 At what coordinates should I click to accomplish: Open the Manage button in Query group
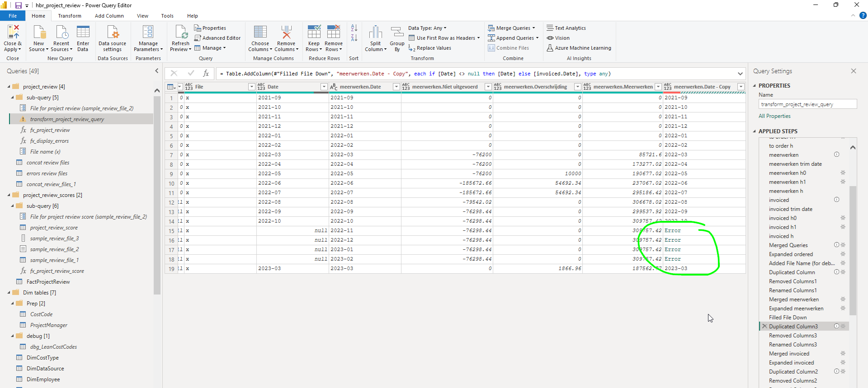tap(210, 48)
